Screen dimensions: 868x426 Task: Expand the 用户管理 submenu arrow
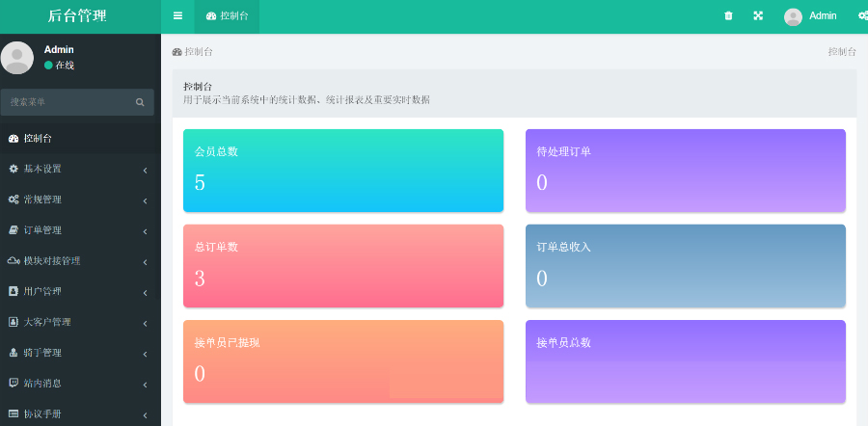coord(145,292)
